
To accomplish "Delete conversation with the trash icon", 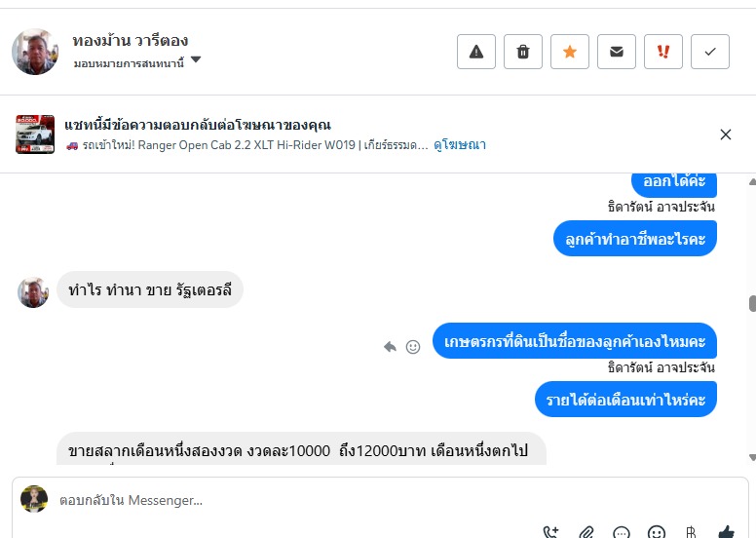I will coord(522,52).
